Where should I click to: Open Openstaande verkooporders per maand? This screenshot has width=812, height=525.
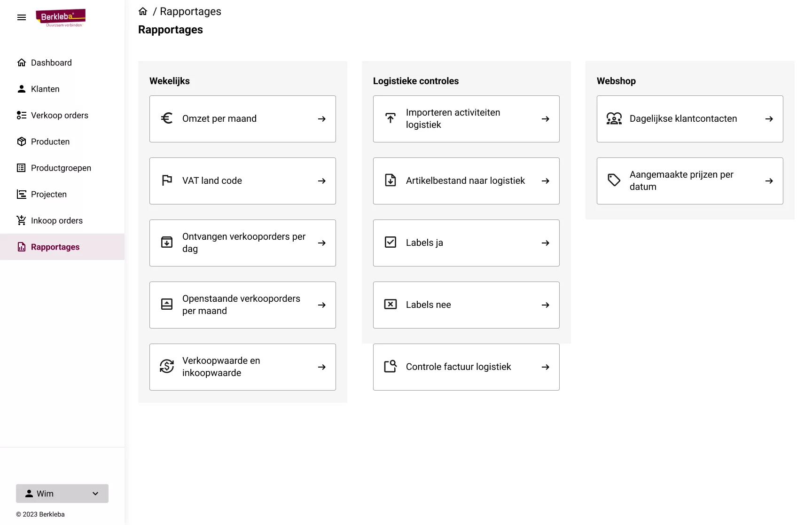(x=242, y=305)
